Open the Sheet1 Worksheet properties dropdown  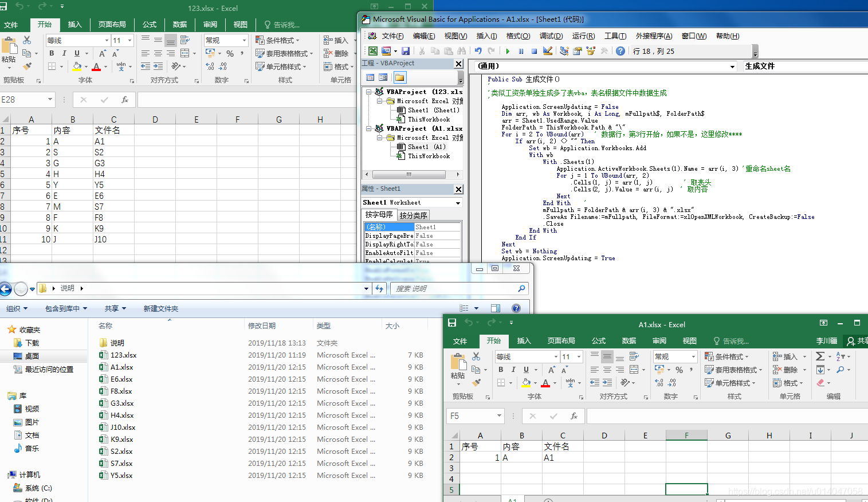[458, 203]
